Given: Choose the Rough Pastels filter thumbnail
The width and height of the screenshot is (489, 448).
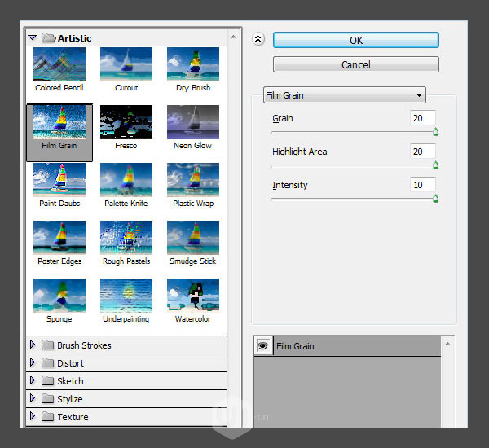Looking at the screenshot, I should coord(126,238).
